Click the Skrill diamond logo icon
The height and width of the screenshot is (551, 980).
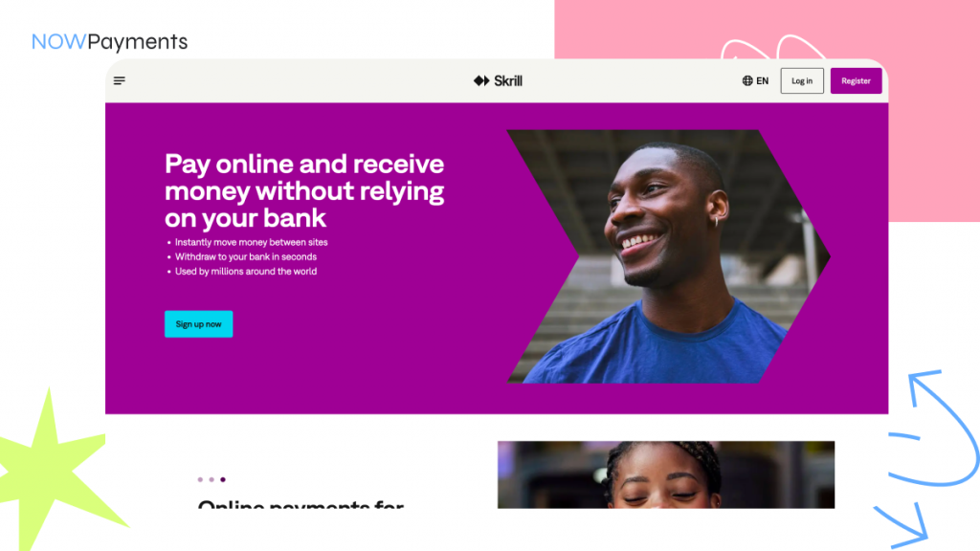[x=481, y=80]
